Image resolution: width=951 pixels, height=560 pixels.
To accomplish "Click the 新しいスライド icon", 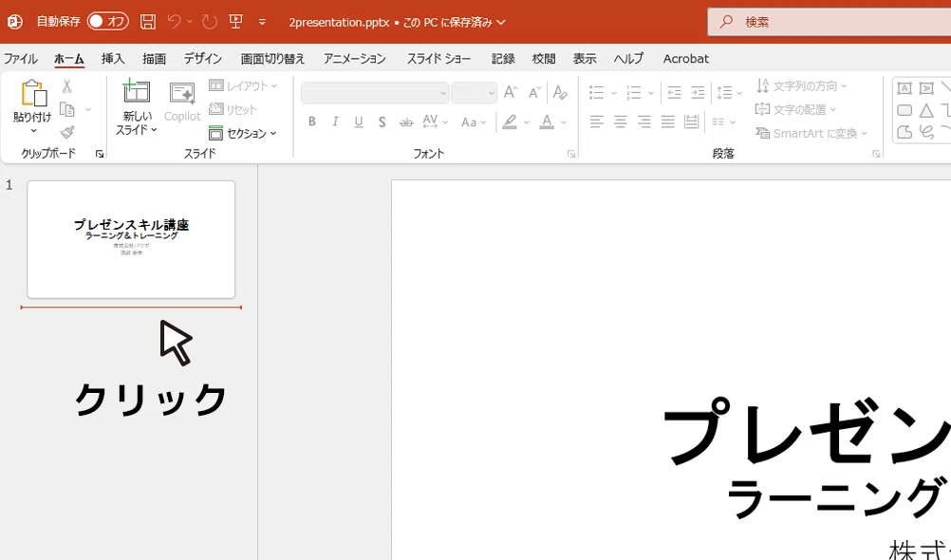I will 137,92.
